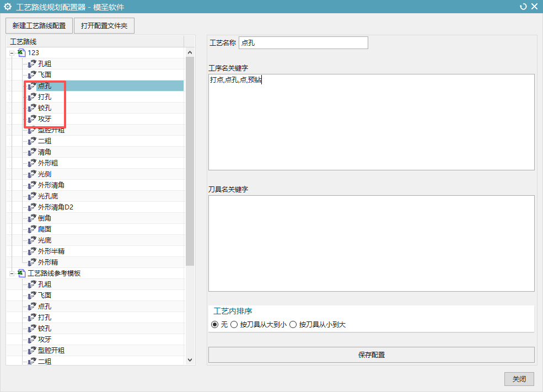Click the process icon beside 倒角
The height and width of the screenshot is (392, 543).
[32, 218]
